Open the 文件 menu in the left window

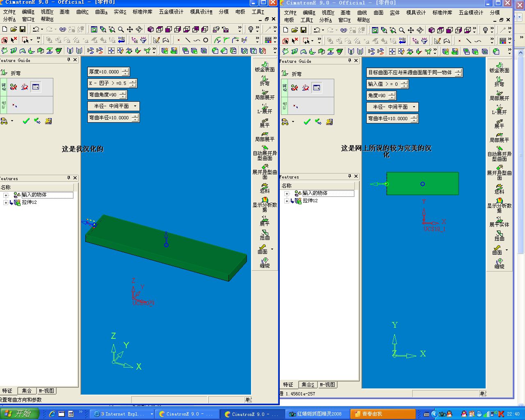(x=9, y=12)
